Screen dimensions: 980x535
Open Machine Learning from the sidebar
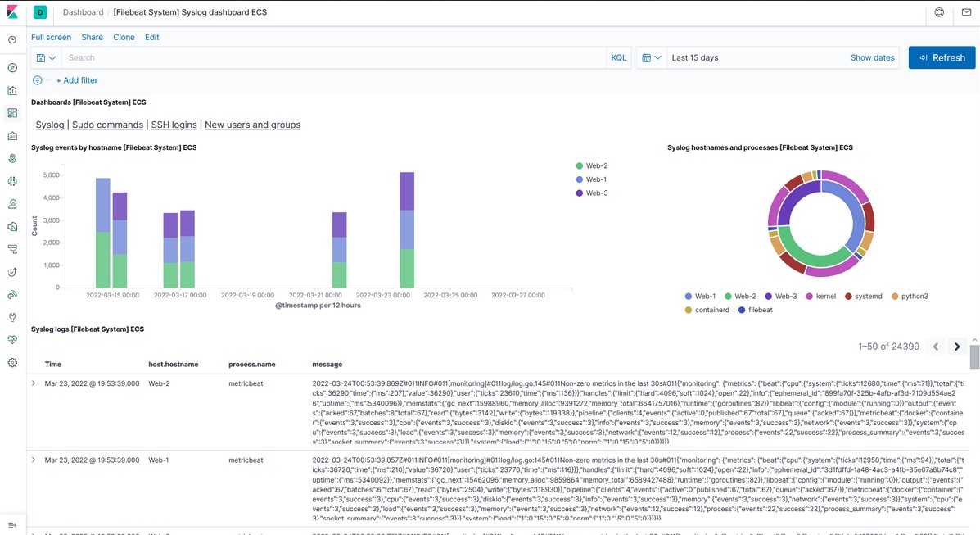click(x=12, y=181)
